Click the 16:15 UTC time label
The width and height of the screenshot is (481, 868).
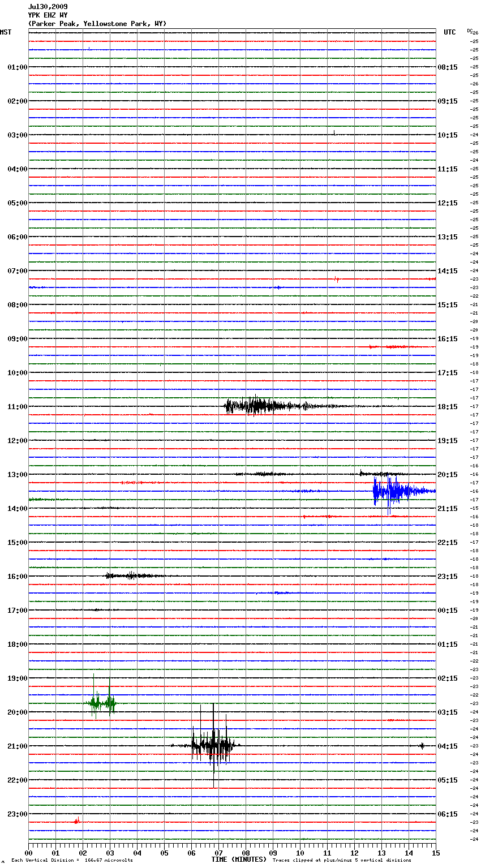click(448, 339)
